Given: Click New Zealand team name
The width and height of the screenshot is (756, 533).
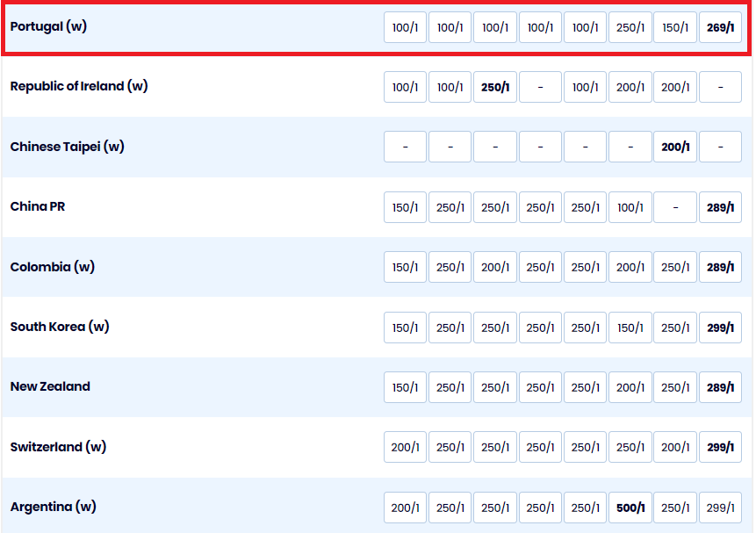Looking at the screenshot, I should tap(50, 386).
